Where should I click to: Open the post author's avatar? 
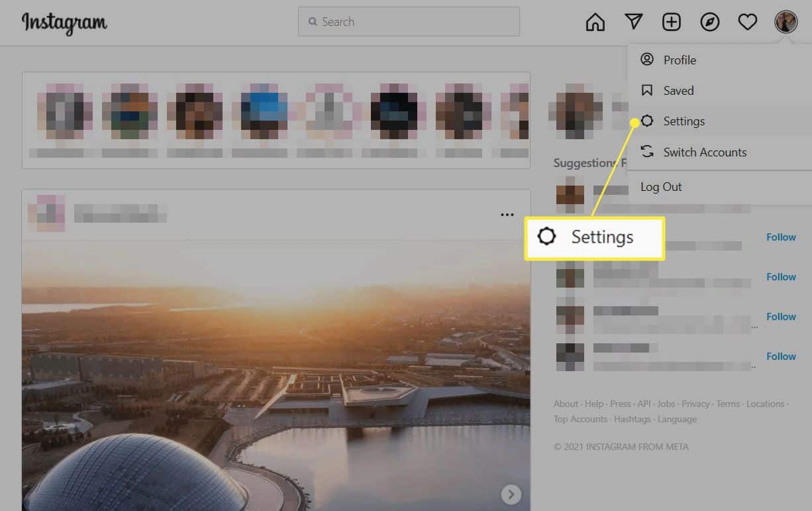click(x=46, y=213)
